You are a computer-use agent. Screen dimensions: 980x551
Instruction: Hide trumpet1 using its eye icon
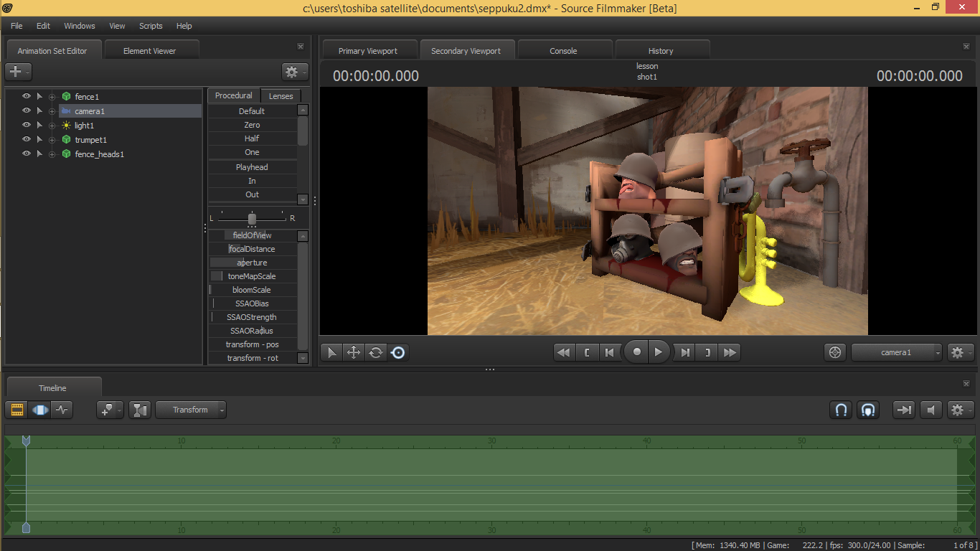pyautogui.click(x=27, y=140)
